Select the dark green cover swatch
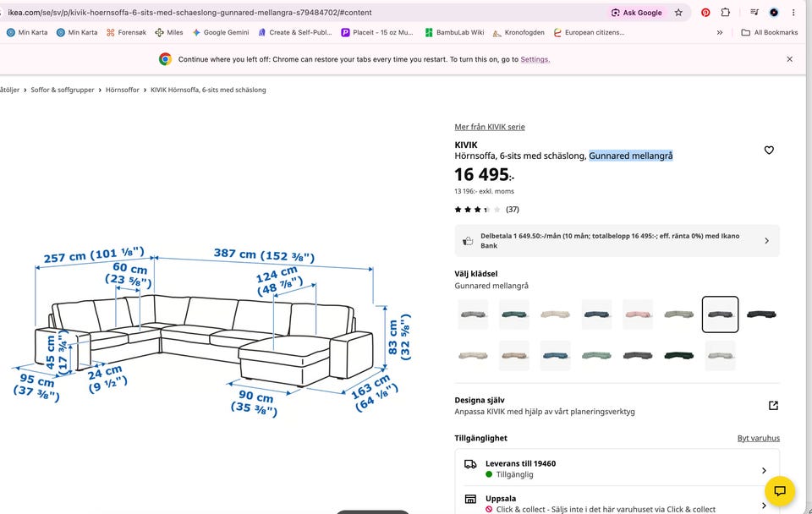Screen dimensions: 812x514 pos(679,356)
